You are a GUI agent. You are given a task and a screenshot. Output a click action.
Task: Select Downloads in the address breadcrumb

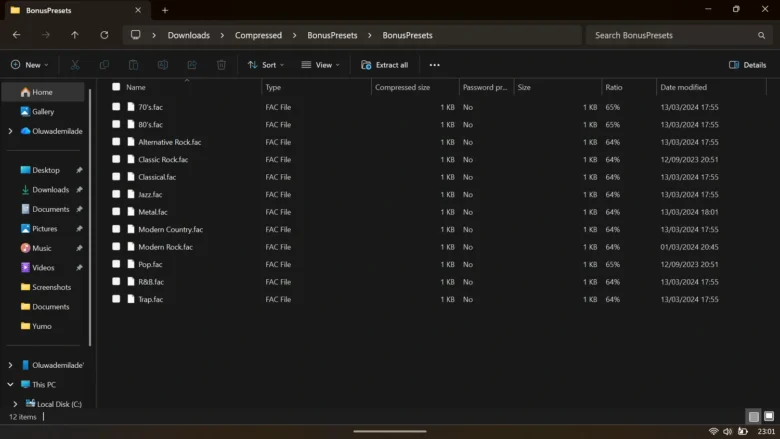pos(188,35)
